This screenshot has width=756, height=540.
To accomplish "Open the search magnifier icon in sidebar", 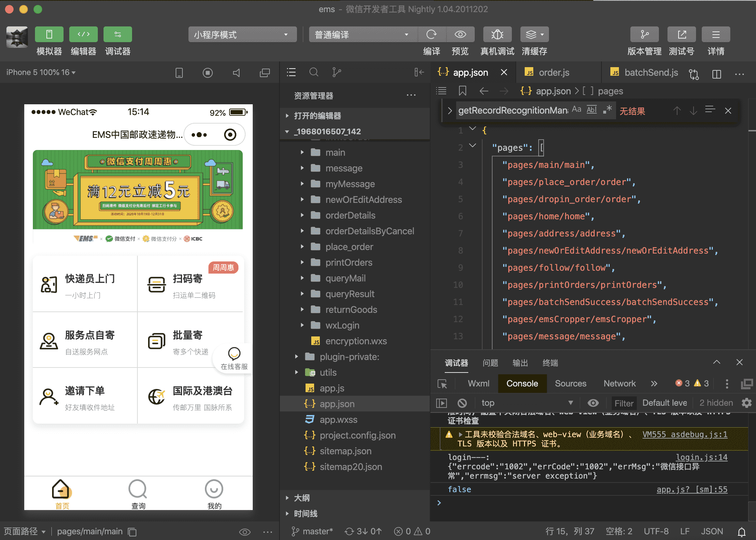I will tap(314, 72).
